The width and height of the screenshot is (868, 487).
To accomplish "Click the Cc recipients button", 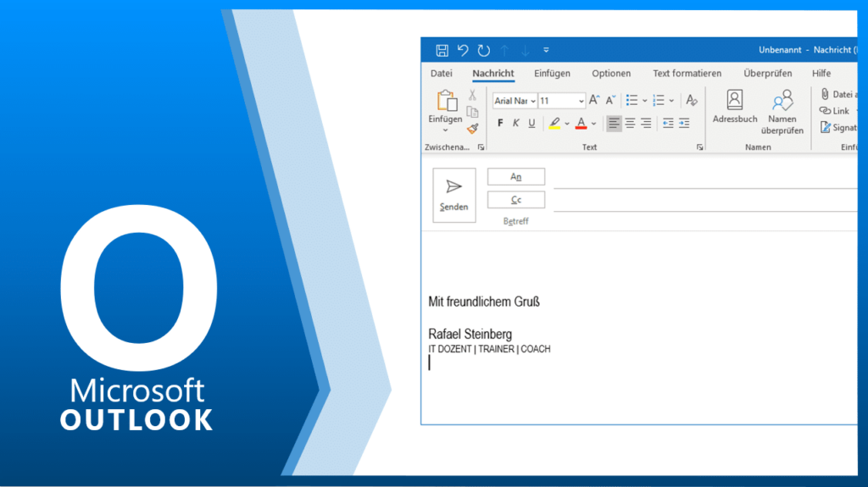I will [x=516, y=200].
